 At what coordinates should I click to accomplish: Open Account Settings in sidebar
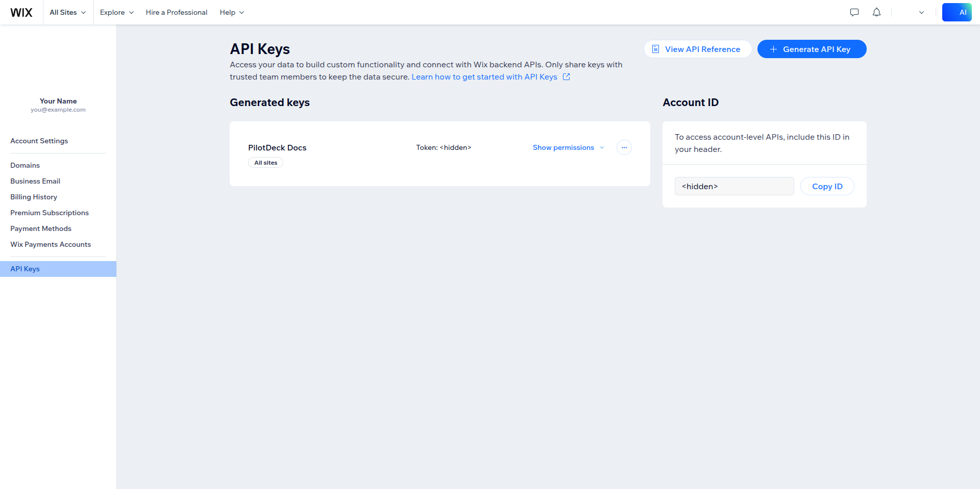39,141
